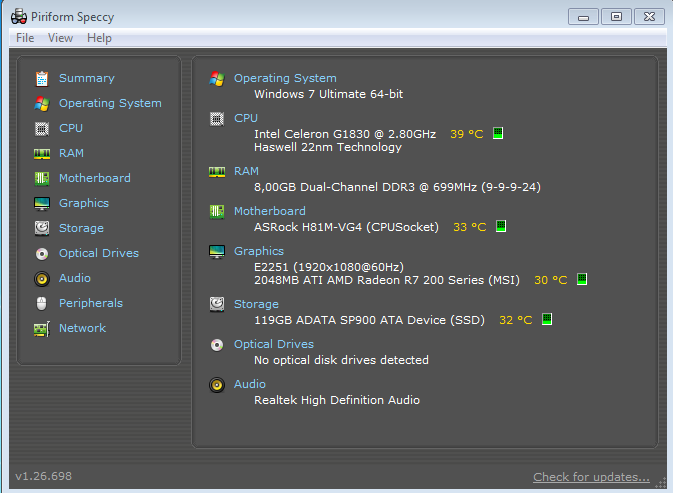
Task: Click the green indicator next to 32 °C storage
Action: (x=547, y=319)
